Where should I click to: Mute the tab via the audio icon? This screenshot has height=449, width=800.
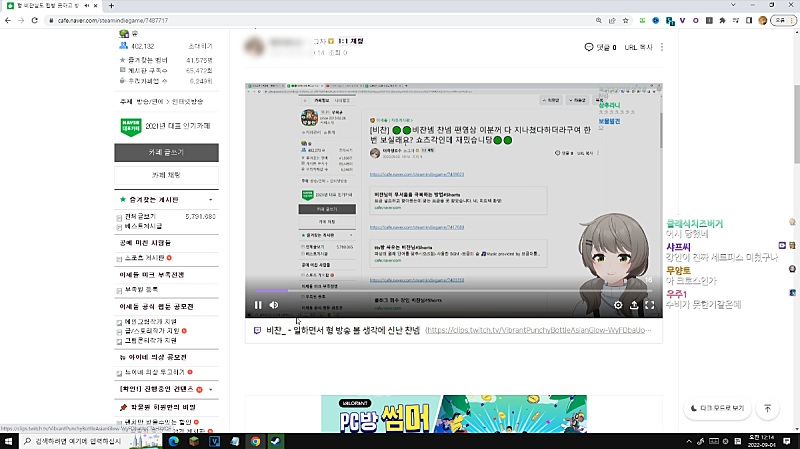tap(86, 6)
